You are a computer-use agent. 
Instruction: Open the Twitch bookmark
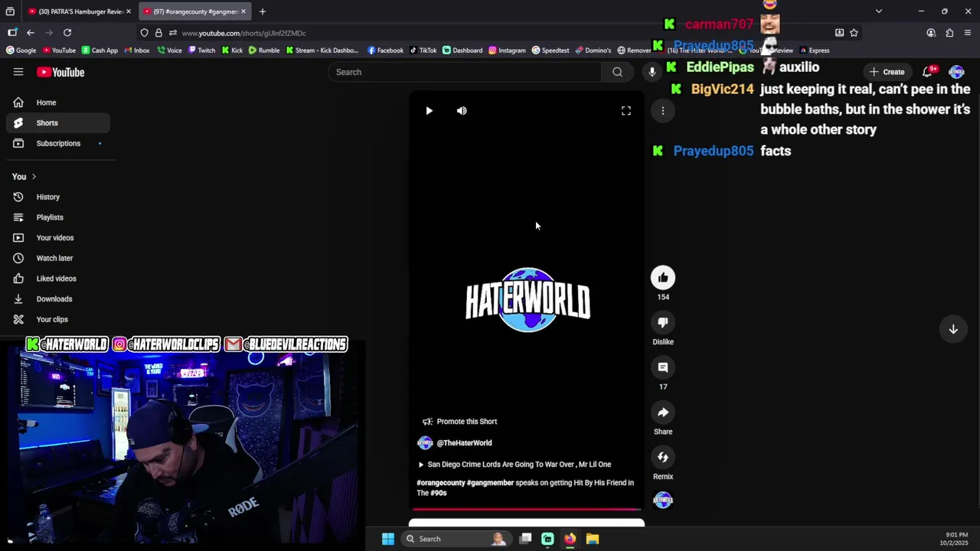[201, 51]
